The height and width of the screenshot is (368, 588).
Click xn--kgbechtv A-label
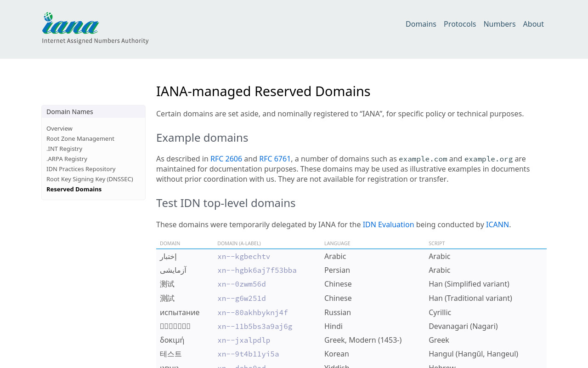tap(243, 256)
